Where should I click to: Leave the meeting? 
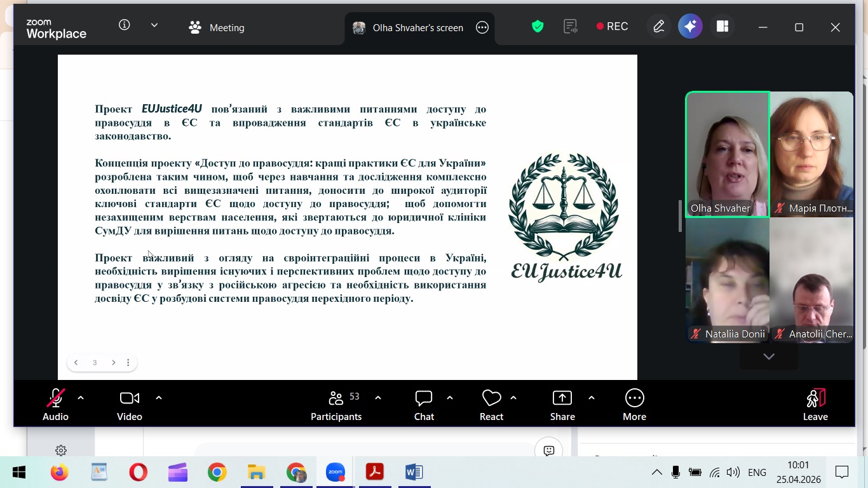[815, 405]
